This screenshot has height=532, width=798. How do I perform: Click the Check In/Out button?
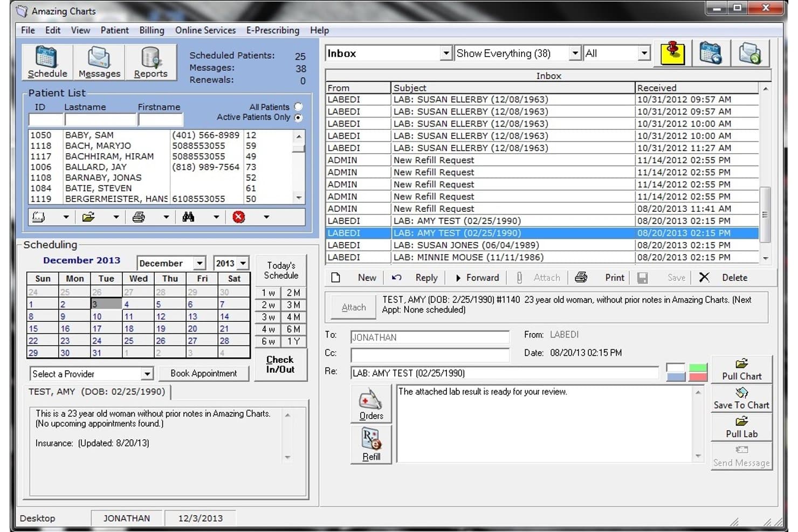[x=280, y=364]
